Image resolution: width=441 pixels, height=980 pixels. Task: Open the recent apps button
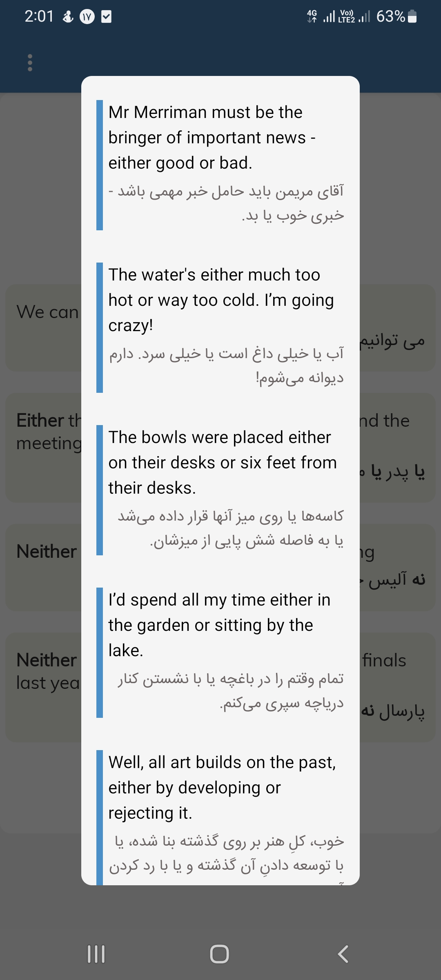point(96,954)
